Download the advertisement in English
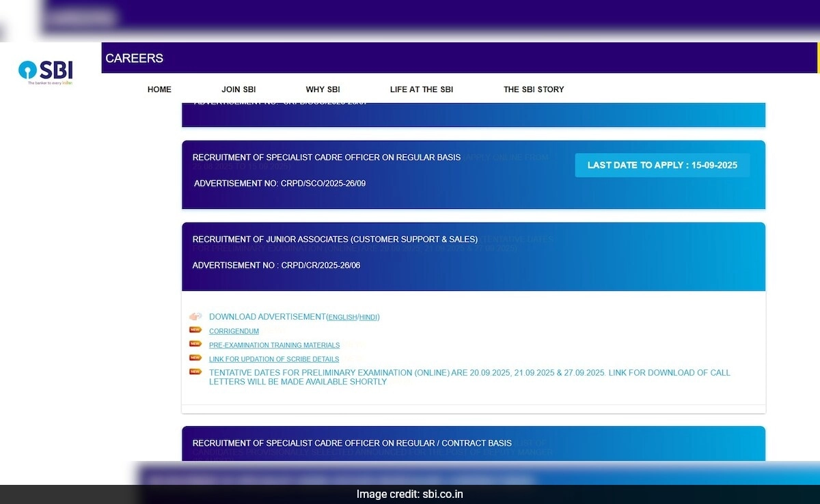820x504 pixels. pos(342,318)
